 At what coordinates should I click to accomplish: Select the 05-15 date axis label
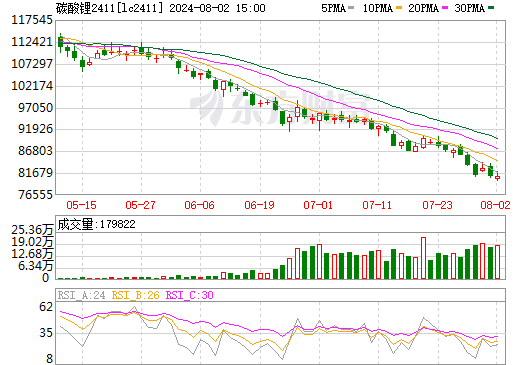[x=81, y=205]
